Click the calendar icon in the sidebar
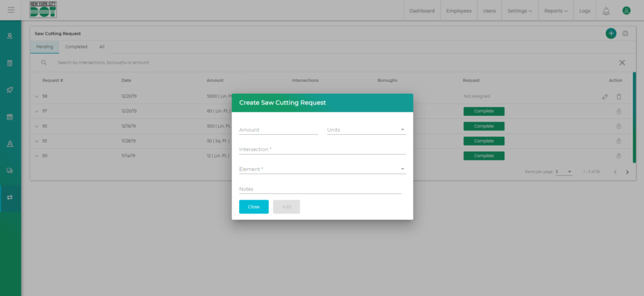 click(x=10, y=117)
